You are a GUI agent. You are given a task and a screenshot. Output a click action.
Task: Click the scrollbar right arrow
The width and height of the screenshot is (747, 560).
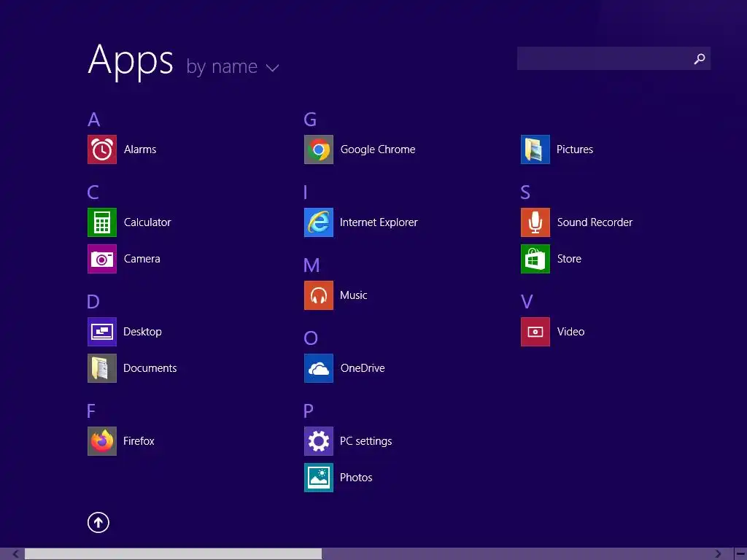tap(718, 554)
